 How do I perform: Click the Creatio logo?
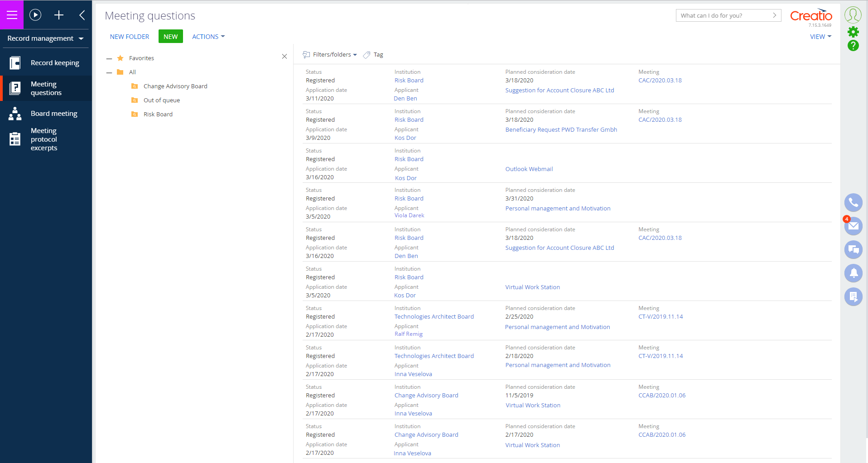811,16
